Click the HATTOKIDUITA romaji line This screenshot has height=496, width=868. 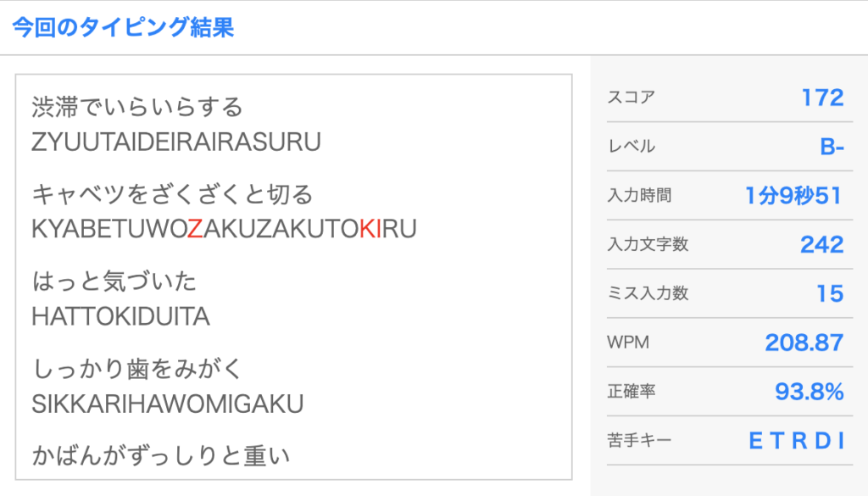120,316
